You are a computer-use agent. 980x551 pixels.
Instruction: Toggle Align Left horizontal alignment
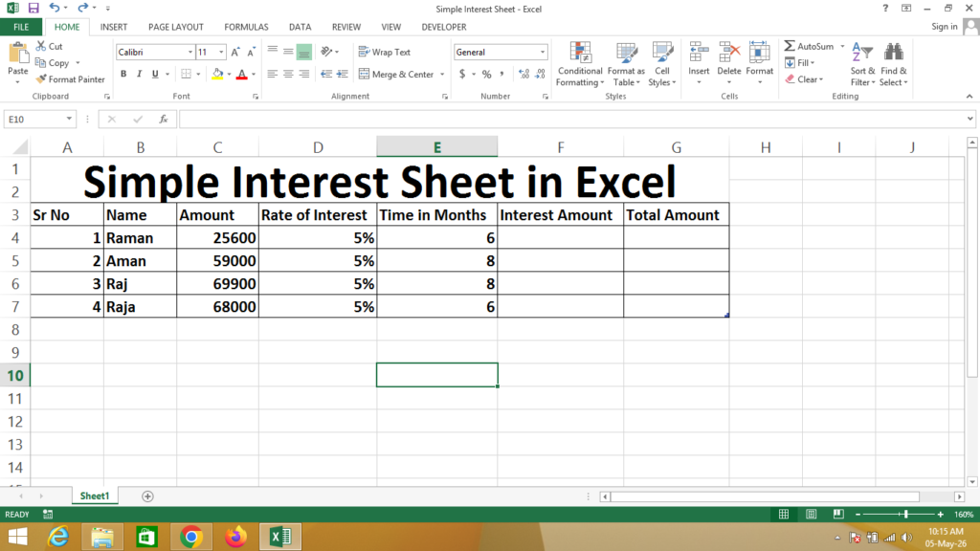[273, 74]
